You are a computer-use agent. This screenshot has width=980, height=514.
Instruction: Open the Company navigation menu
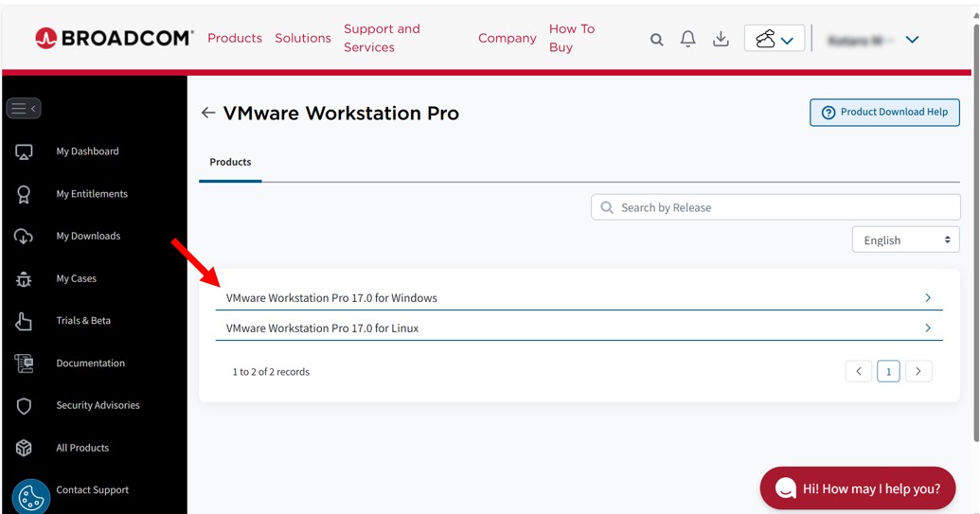point(508,38)
